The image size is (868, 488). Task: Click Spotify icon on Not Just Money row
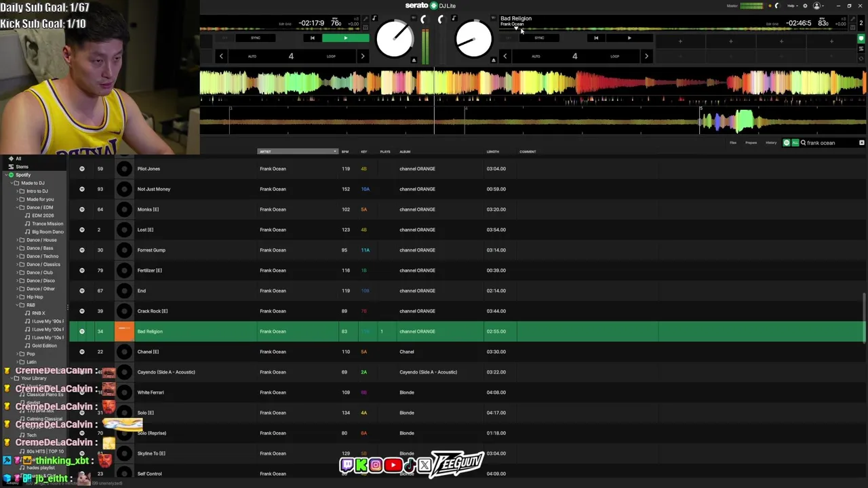pyautogui.click(x=82, y=189)
